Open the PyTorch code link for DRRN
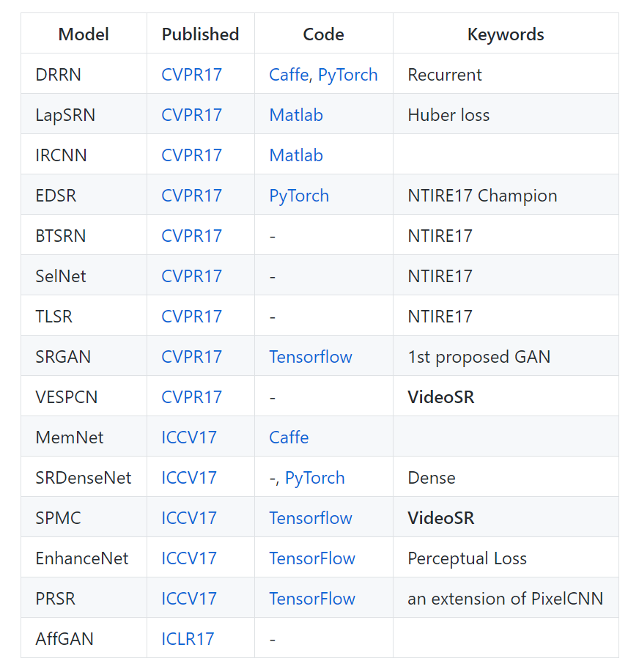The image size is (639, 672). click(347, 75)
